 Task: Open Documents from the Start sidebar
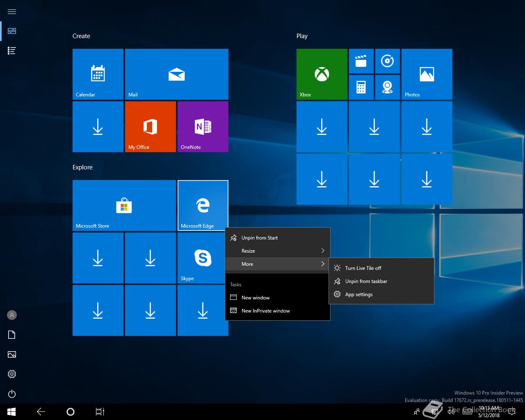pyautogui.click(x=12, y=335)
